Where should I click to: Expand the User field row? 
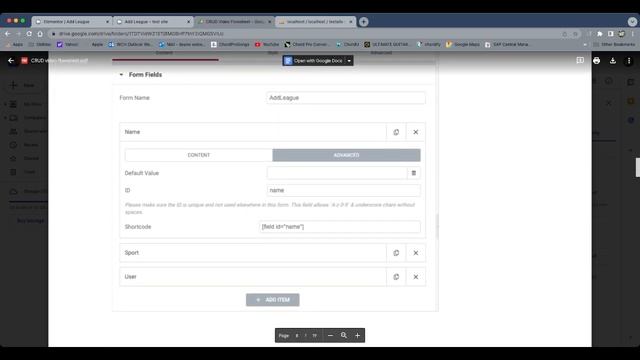[x=253, y=277]
